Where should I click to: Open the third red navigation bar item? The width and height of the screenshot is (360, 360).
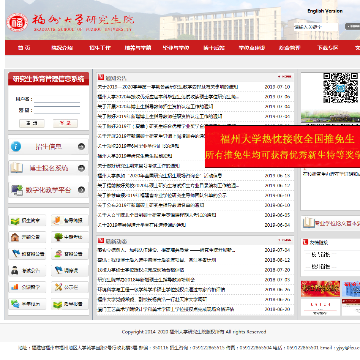[x=99, y=48]
